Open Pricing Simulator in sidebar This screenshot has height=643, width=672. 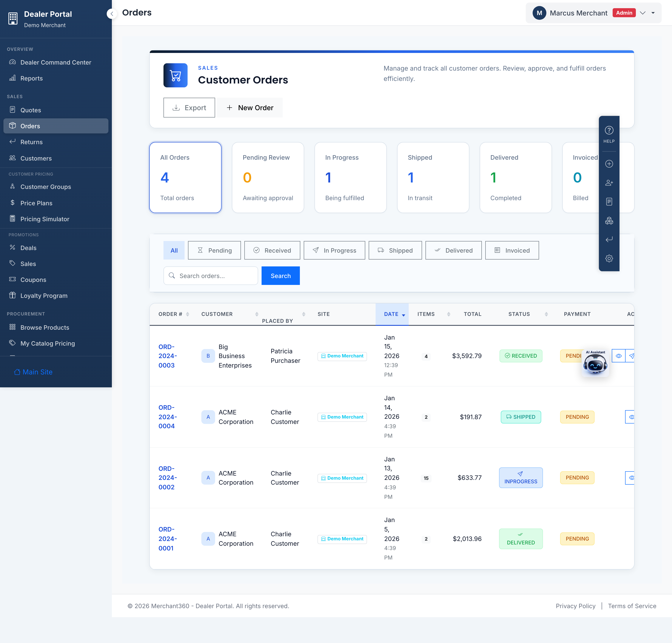tap(56, 219)
